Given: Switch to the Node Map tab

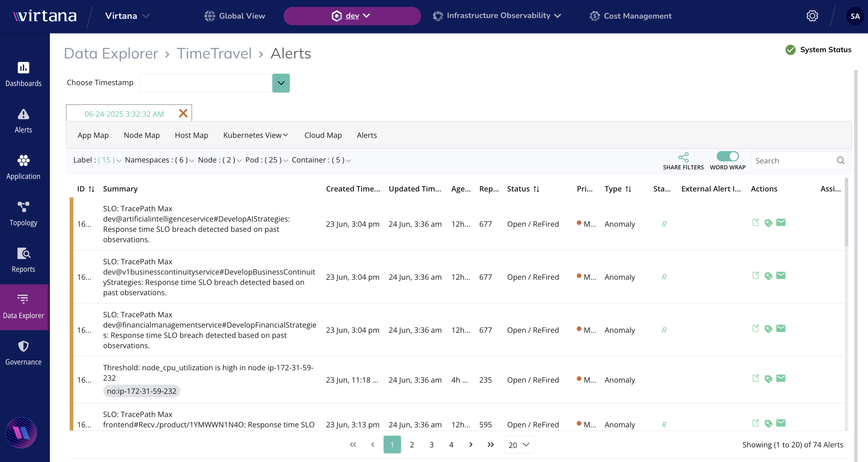Looking at the screenshot, I should 141,135.
